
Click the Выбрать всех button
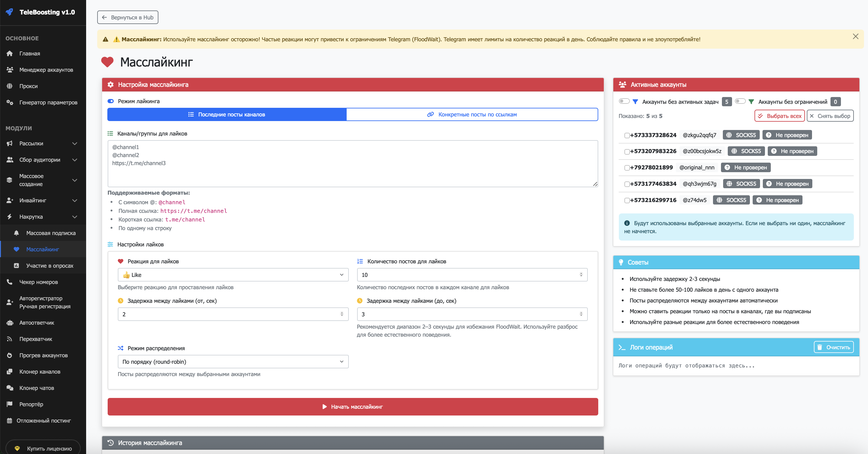click(779, 116)
